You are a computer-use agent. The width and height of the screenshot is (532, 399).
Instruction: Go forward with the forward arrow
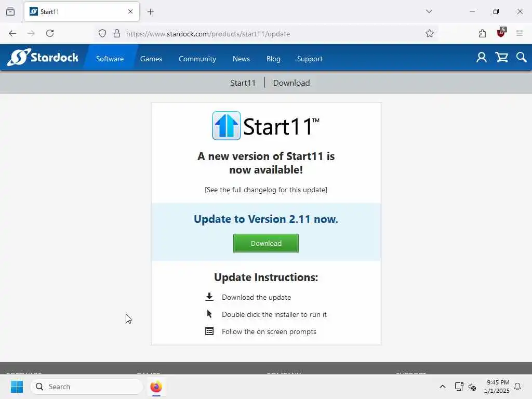(x=31, y=33)
